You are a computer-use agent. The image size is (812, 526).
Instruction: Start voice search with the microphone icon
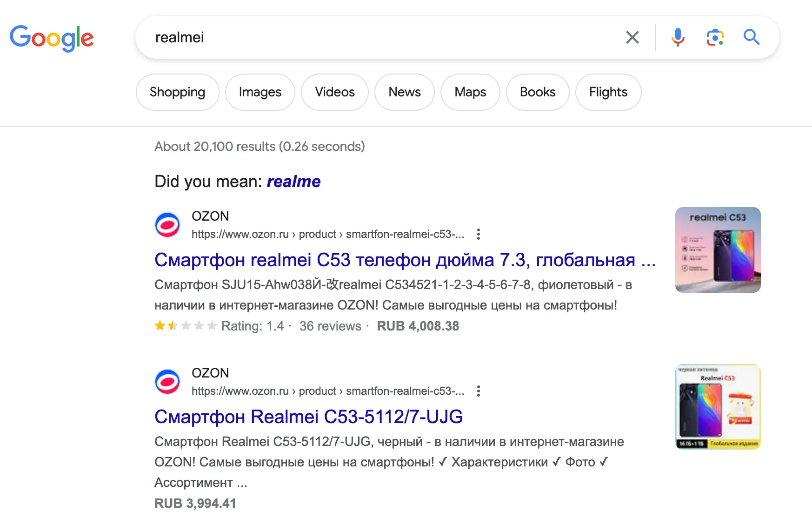(x=678, y=37)
